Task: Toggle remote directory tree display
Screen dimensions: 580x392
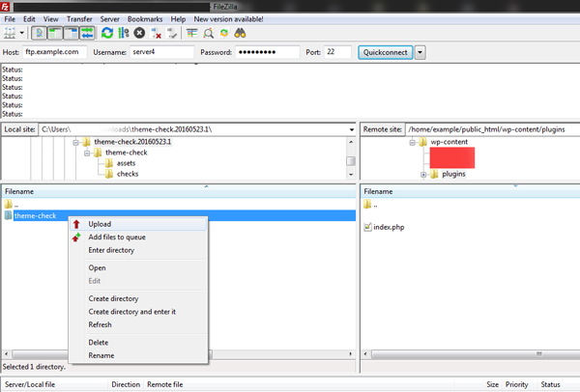Action: (x=71, y=33)
